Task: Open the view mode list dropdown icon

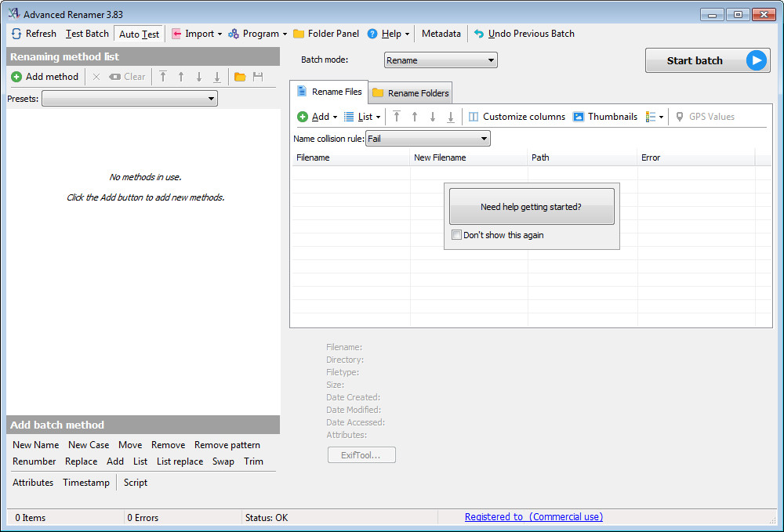Action: 654,117
